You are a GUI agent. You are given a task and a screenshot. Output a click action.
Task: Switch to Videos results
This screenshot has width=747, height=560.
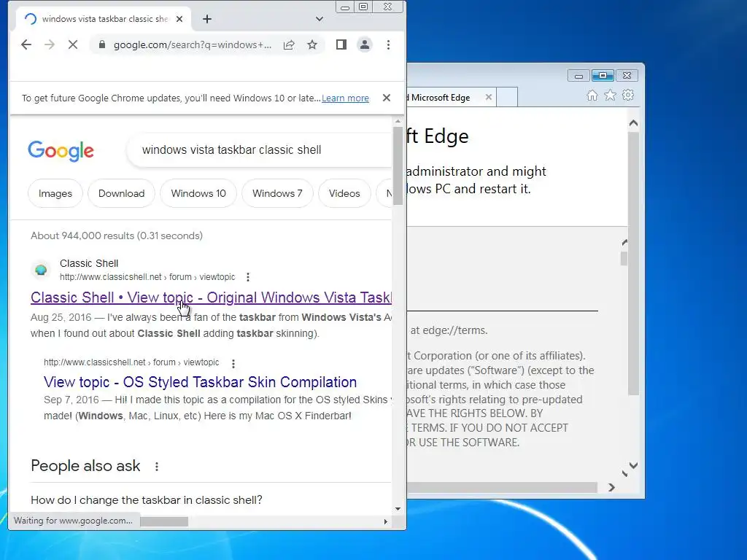coord(344,193)
